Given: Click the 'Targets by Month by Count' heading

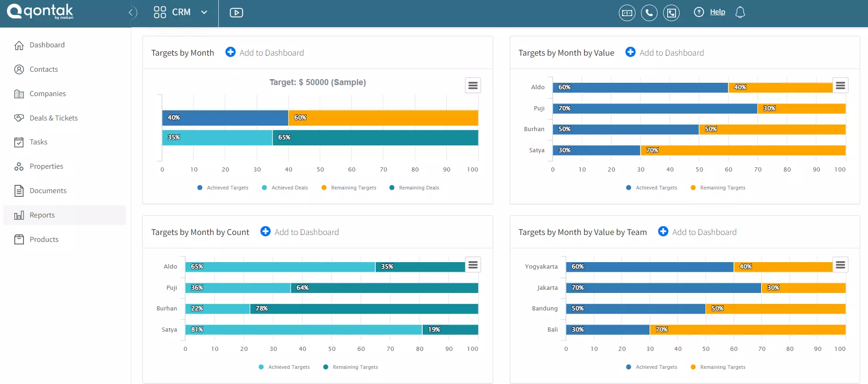Looking at the screenshot, I should [200, 232].
